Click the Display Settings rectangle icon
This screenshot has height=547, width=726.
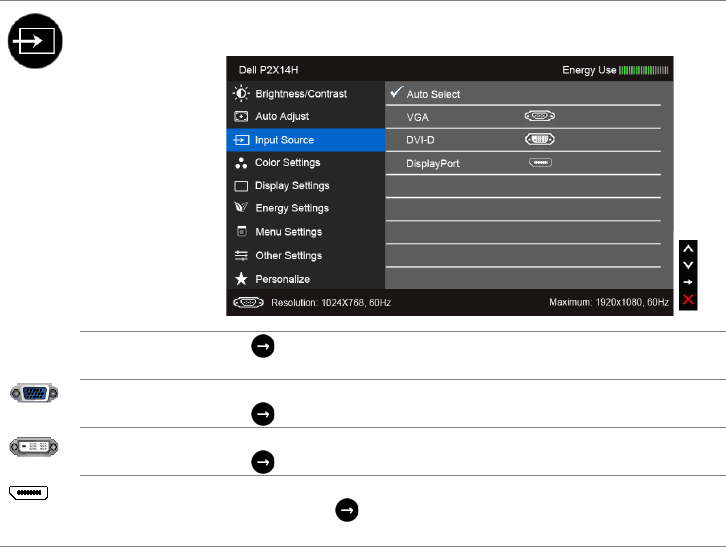point(241,186)
